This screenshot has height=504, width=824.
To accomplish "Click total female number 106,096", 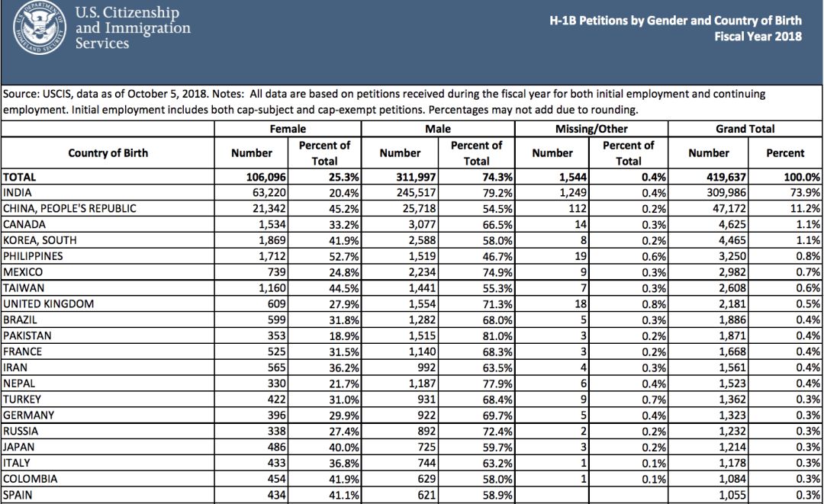I will [x=266, y=178].
